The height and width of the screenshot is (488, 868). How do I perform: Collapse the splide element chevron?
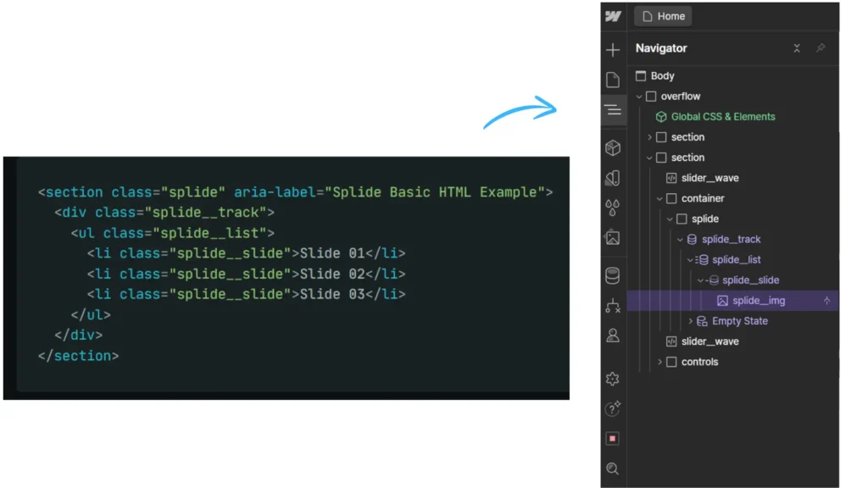[x=670, y=219]
